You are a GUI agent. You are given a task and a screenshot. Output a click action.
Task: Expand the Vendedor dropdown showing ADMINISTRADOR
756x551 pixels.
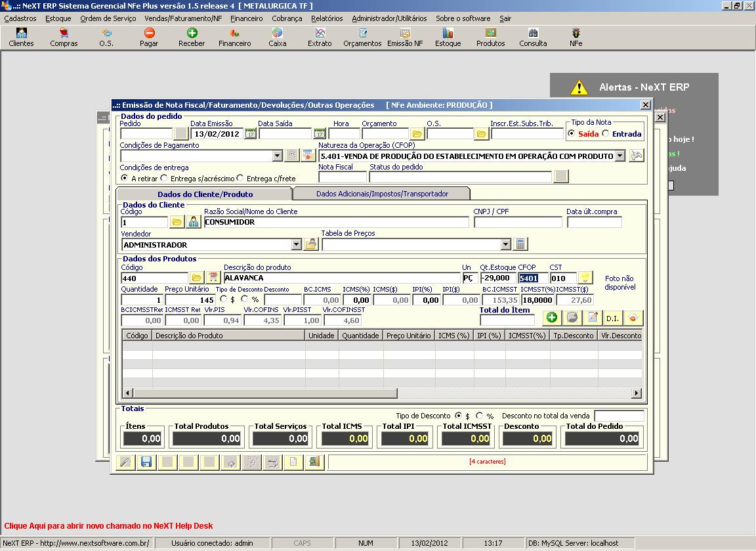point(297,244)
